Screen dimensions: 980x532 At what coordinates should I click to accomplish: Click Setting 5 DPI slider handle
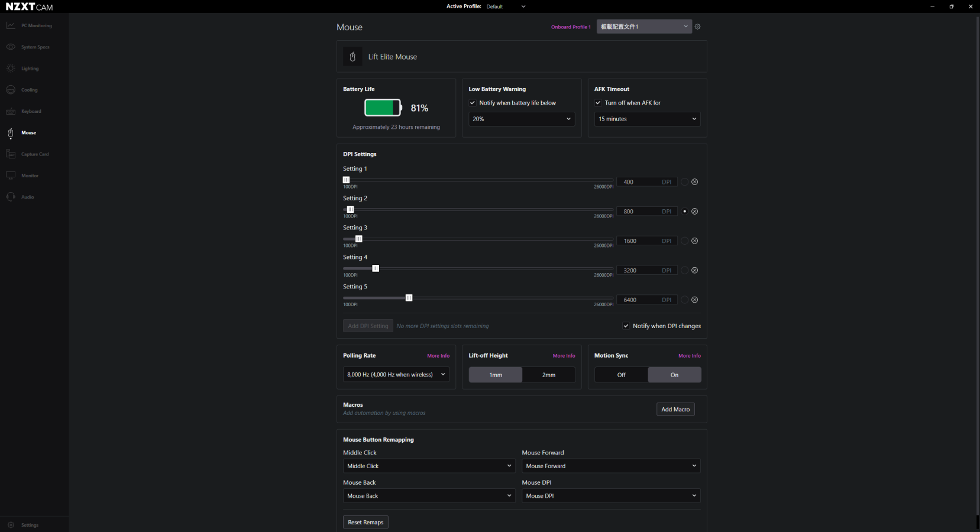coord(409,298)
